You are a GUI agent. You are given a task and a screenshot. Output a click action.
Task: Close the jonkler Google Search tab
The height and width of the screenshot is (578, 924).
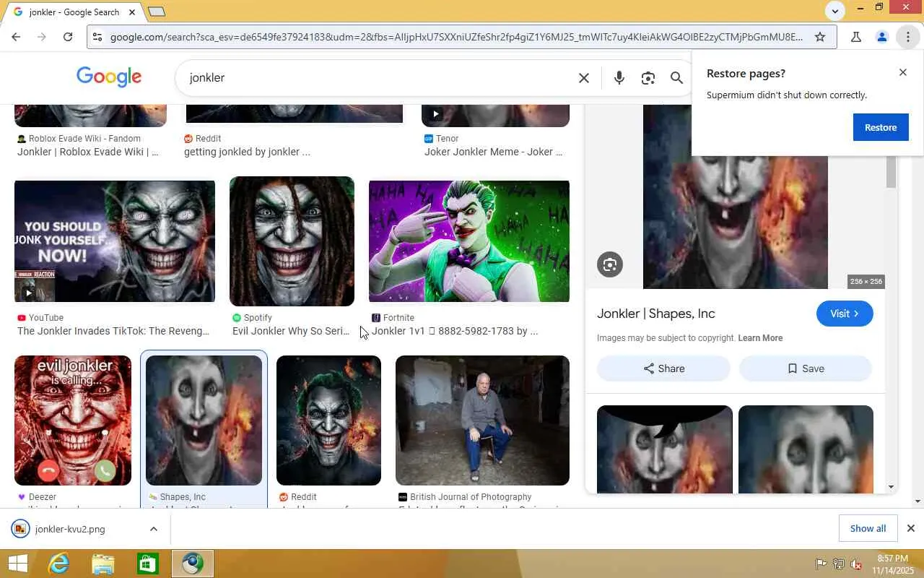[132, 12]
